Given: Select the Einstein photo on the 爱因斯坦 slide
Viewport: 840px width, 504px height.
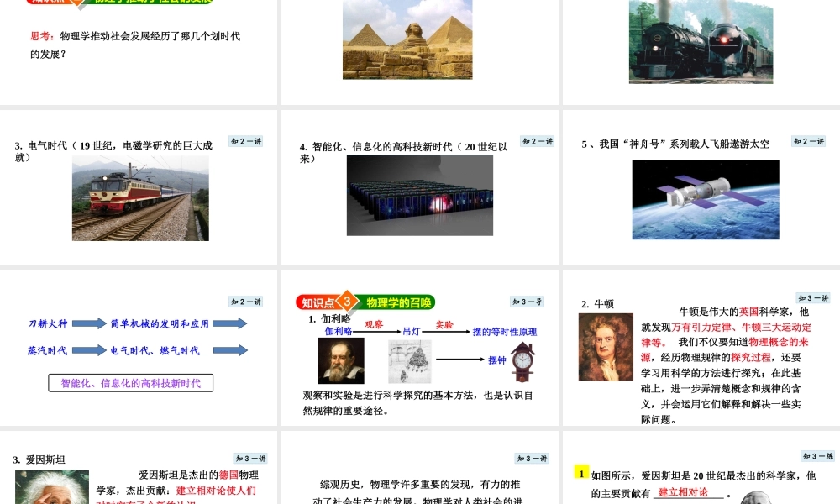Looking at the screenshot, I should (x=52, y=487).
